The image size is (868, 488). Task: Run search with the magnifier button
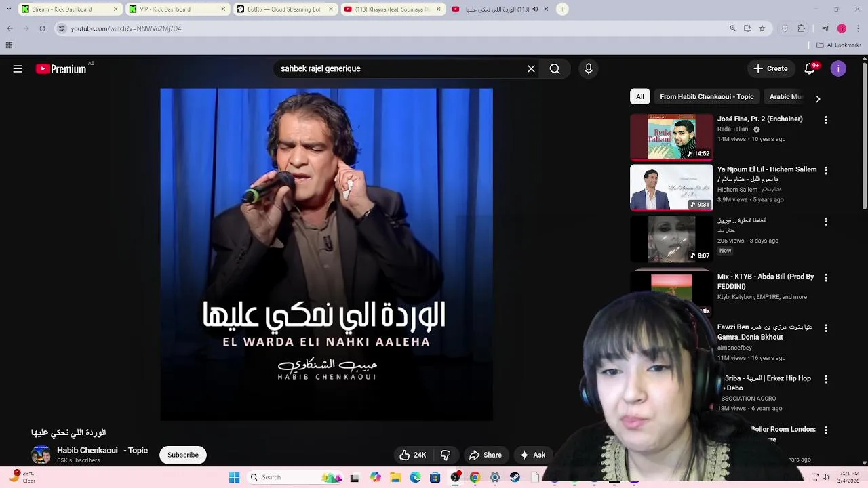click(555, 68)
